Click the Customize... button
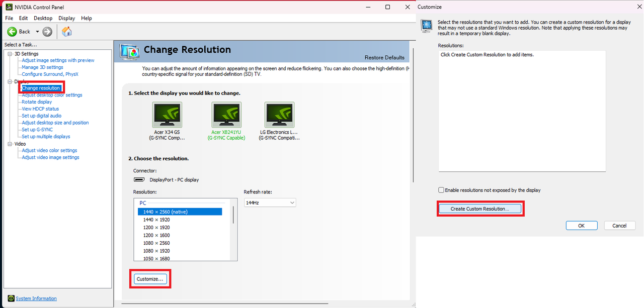This screenshot has height=308, width=644. (150, 279)
